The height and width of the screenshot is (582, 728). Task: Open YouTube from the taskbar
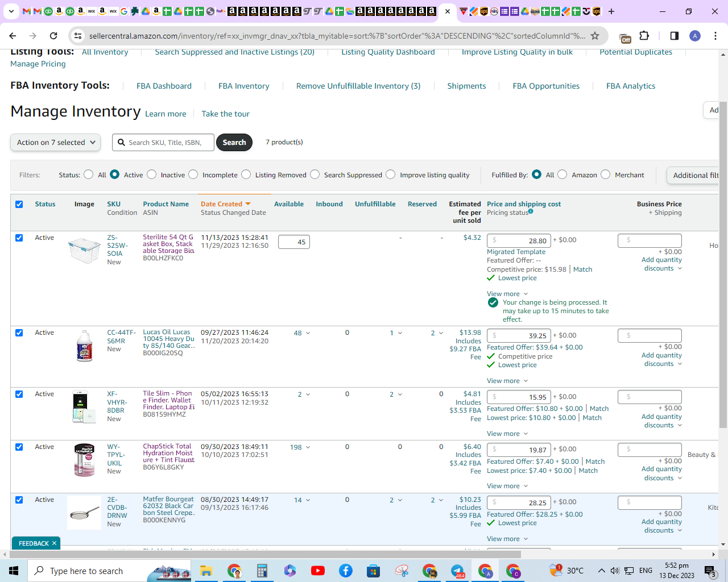(x=318, y=571)
